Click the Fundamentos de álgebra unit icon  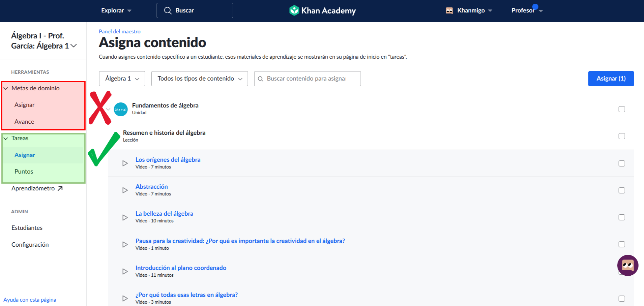coord(121,109)
